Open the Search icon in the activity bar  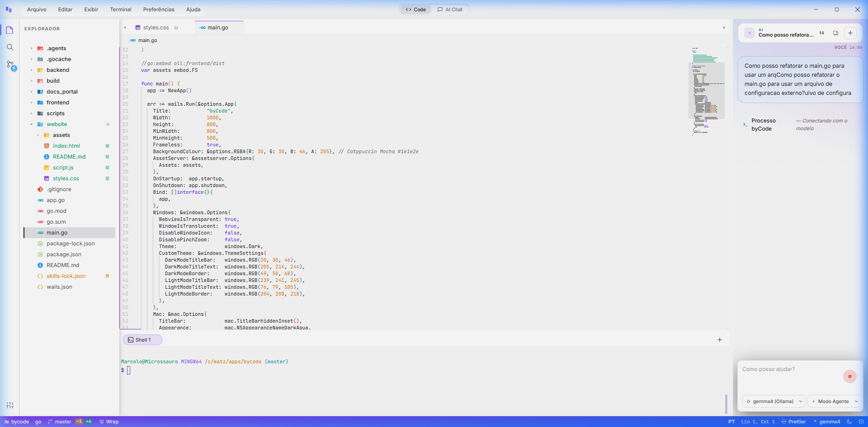10,47
